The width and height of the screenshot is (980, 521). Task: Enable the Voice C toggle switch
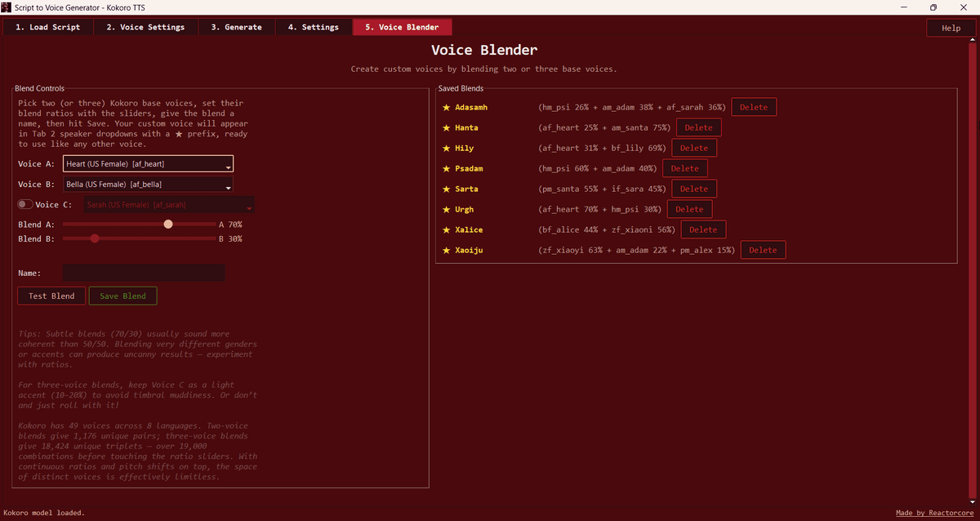(25, 204)
